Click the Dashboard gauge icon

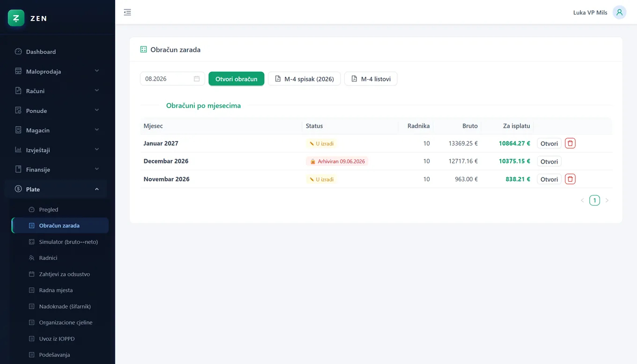(18, 52)
